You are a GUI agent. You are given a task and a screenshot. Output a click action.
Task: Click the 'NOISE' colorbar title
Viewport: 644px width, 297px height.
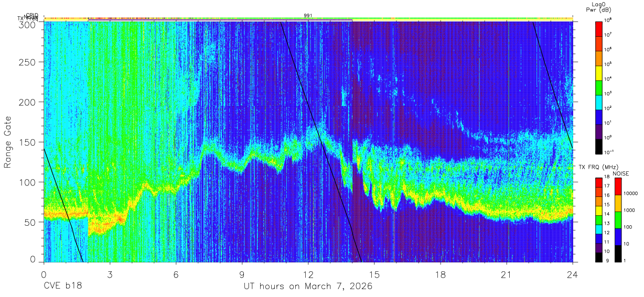[x=621, y=173]
